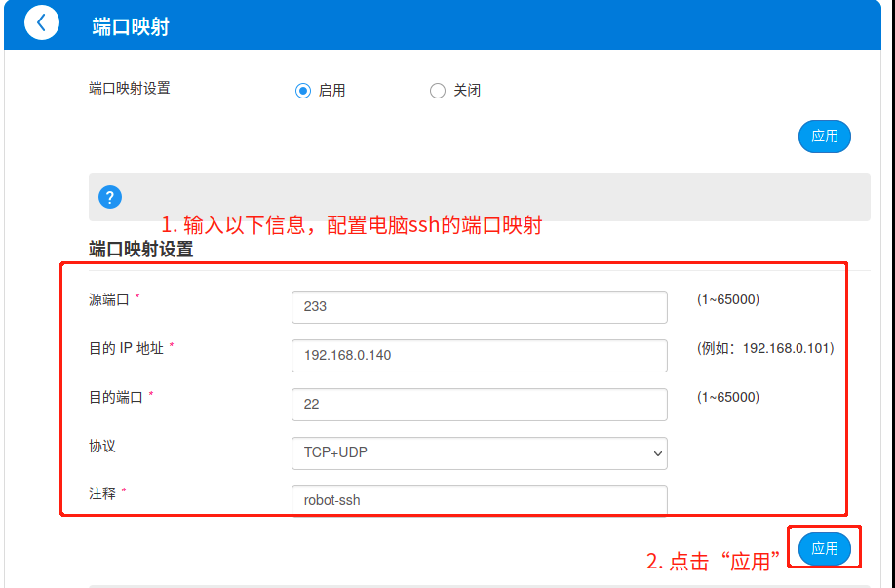Viewport: 895px width, 588px height.
Task: Click the back arrow icon in header
Action: (x=42, y=23)
